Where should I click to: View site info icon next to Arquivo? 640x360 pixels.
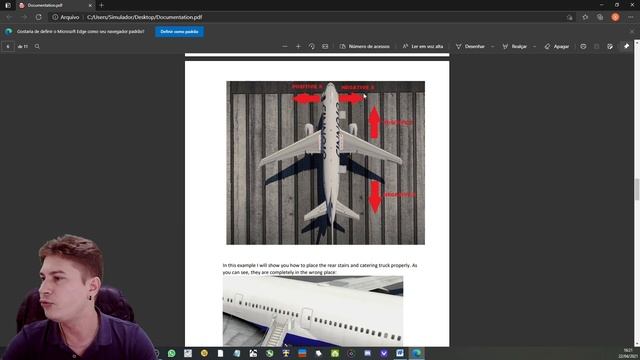click(x=55, y=17)
